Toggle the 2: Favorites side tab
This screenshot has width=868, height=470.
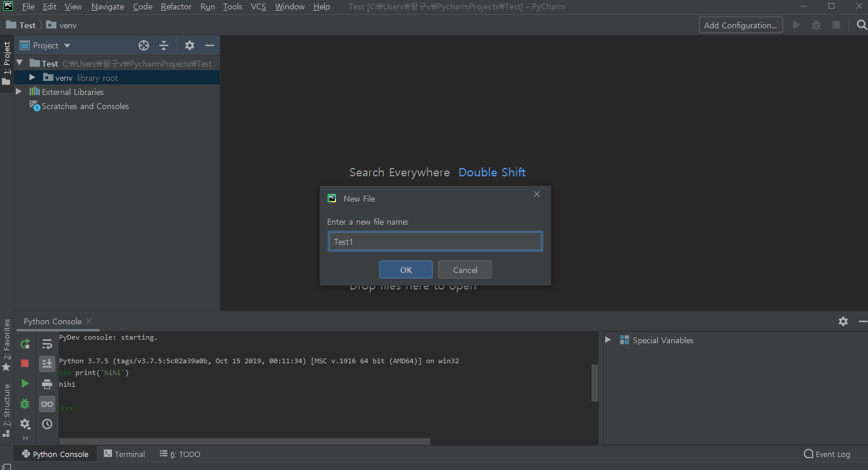[x=6, y=345]
